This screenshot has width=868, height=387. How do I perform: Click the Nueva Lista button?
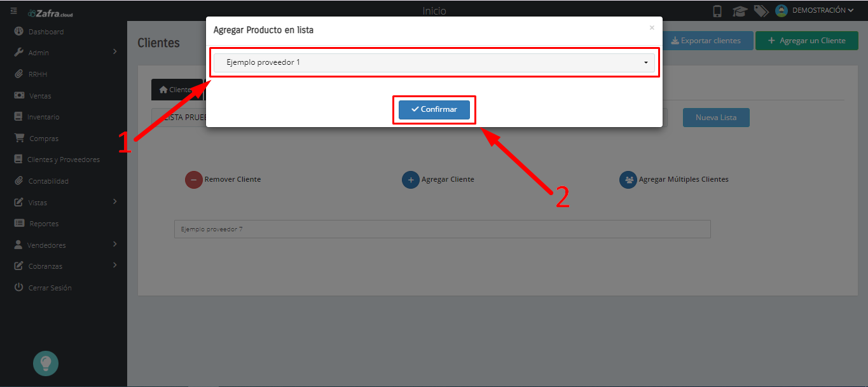coord(716,118)
